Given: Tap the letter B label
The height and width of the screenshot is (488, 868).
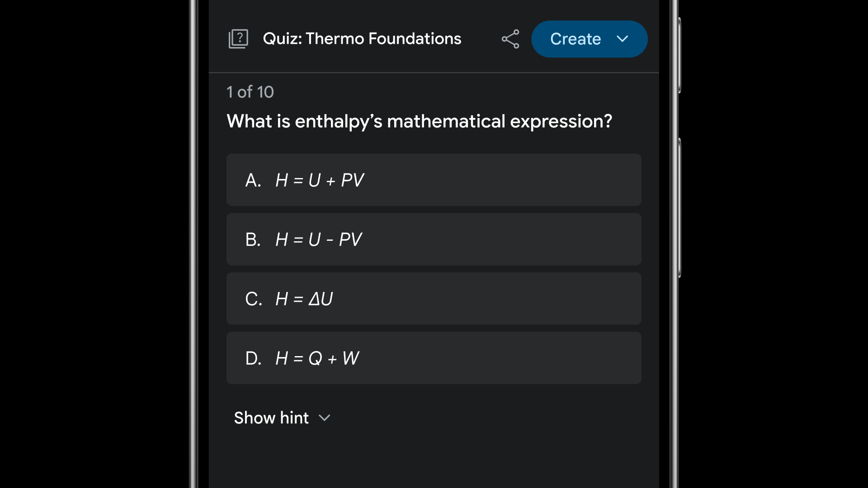Looking at the screenshot, I should click(x=253, y=239).
